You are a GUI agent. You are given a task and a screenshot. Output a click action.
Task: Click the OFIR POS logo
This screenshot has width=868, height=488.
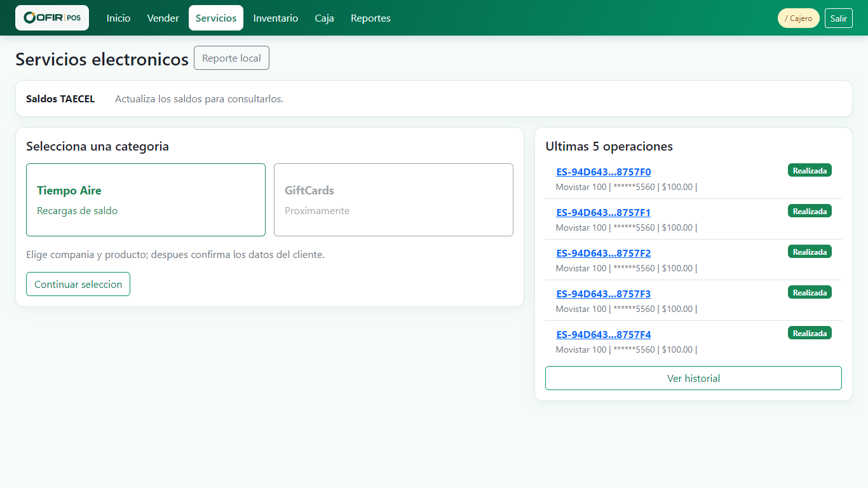52,18
